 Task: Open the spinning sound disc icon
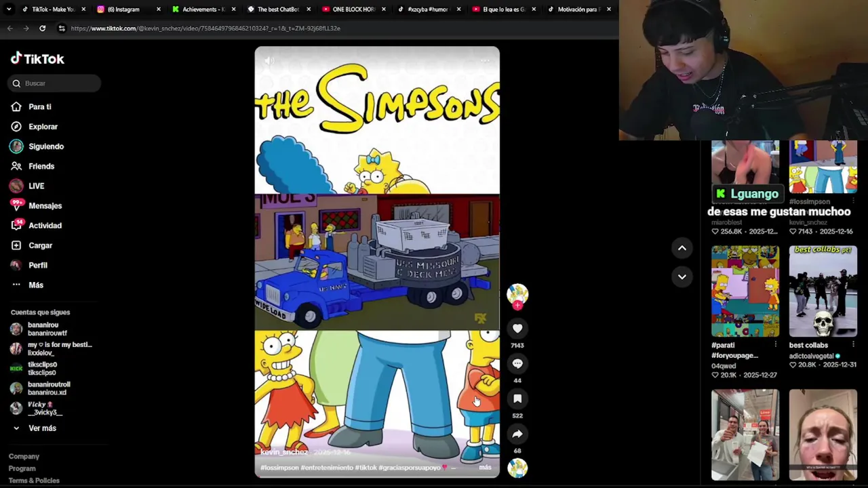(517, 468)
